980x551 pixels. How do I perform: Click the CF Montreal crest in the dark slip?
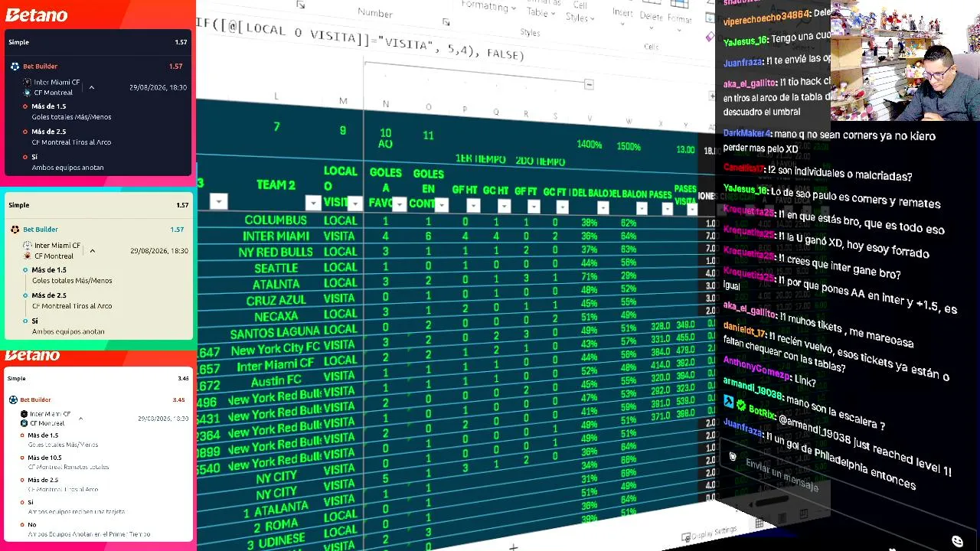click(27, 93)
